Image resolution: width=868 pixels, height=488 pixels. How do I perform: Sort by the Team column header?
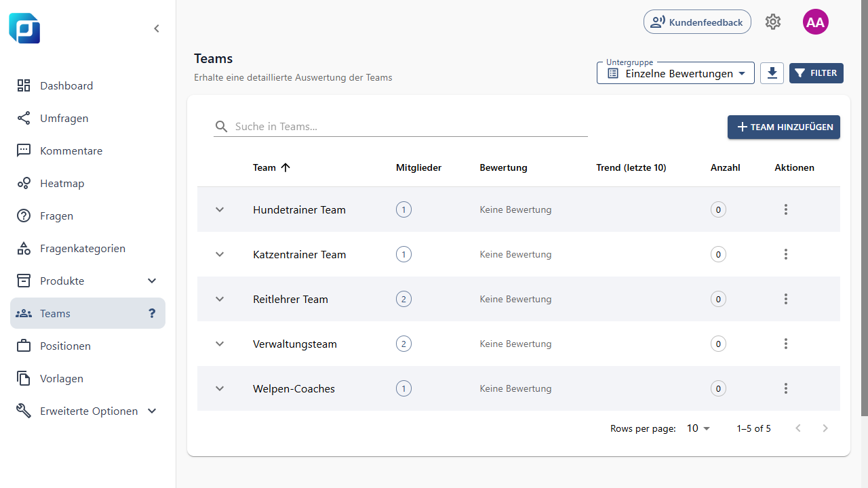[264, 167]
